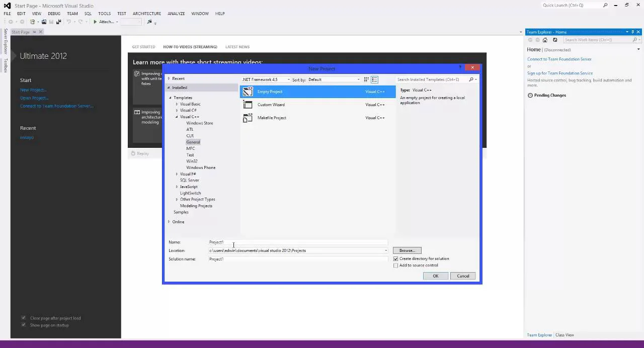The image size is (644, 348).
Task: Collapse the Templates tree node
Action: pyautogui.click(x=171, y=98)
